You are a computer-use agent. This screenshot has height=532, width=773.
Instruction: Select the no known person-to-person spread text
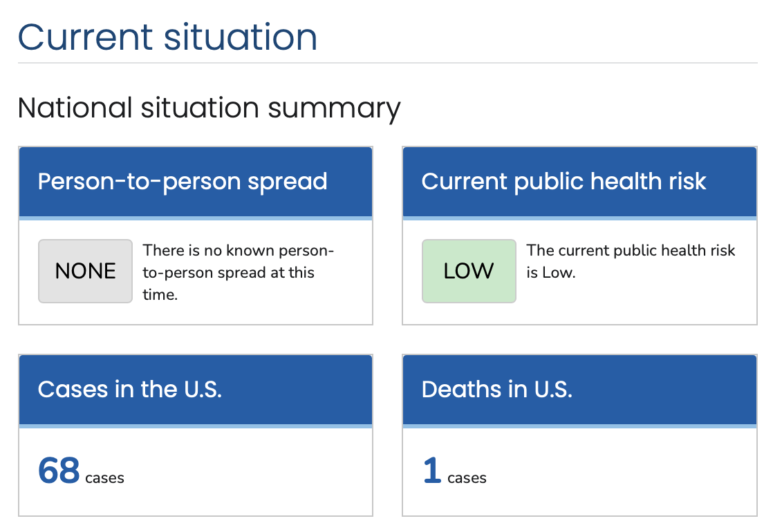(238, 272)
